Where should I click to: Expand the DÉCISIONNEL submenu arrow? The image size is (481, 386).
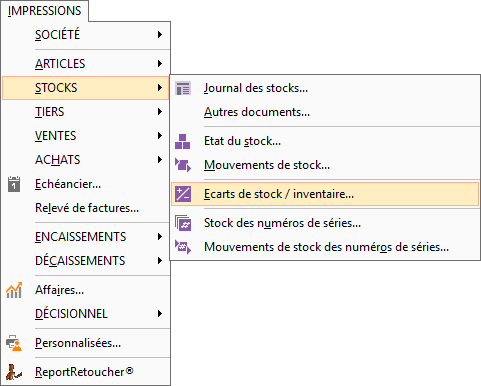(160, 314)
